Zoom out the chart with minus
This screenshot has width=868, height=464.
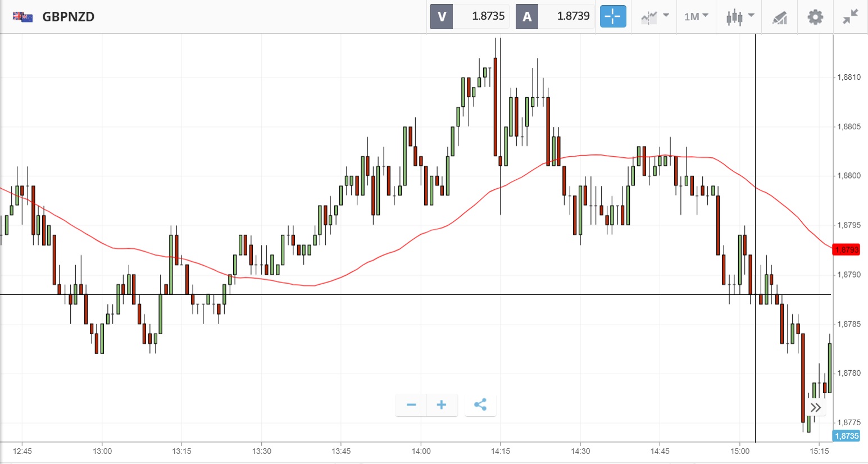[411, 404]
